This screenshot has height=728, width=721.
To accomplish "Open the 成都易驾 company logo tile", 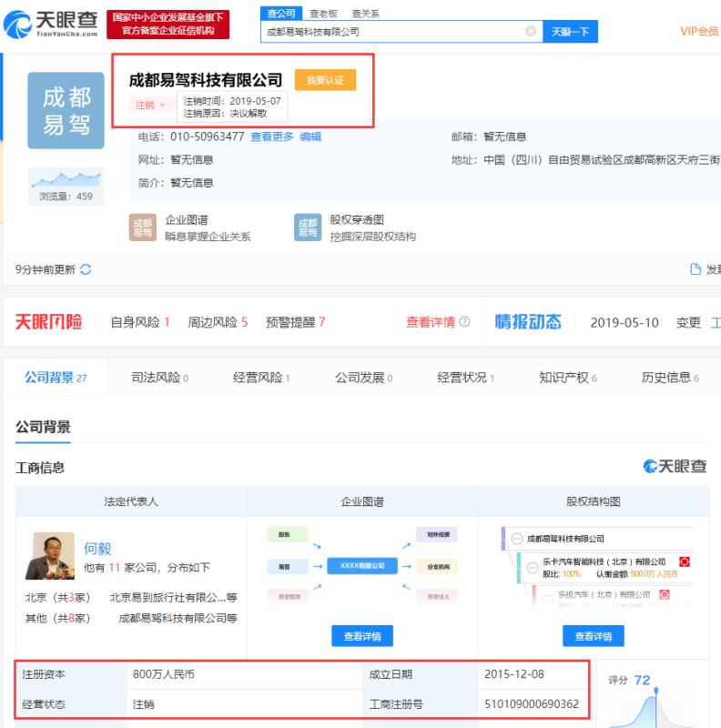I will coord(66,110).
